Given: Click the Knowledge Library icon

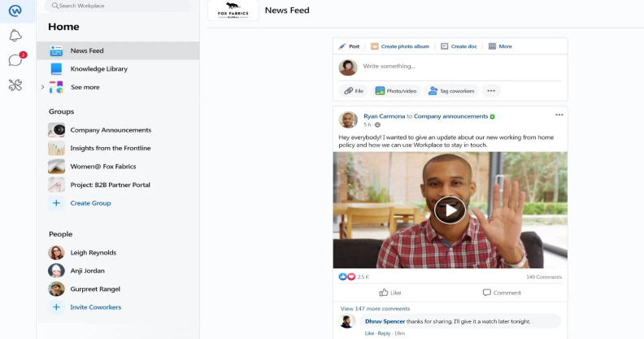Looking at the screenshot, I should click(x=56, y=69).
